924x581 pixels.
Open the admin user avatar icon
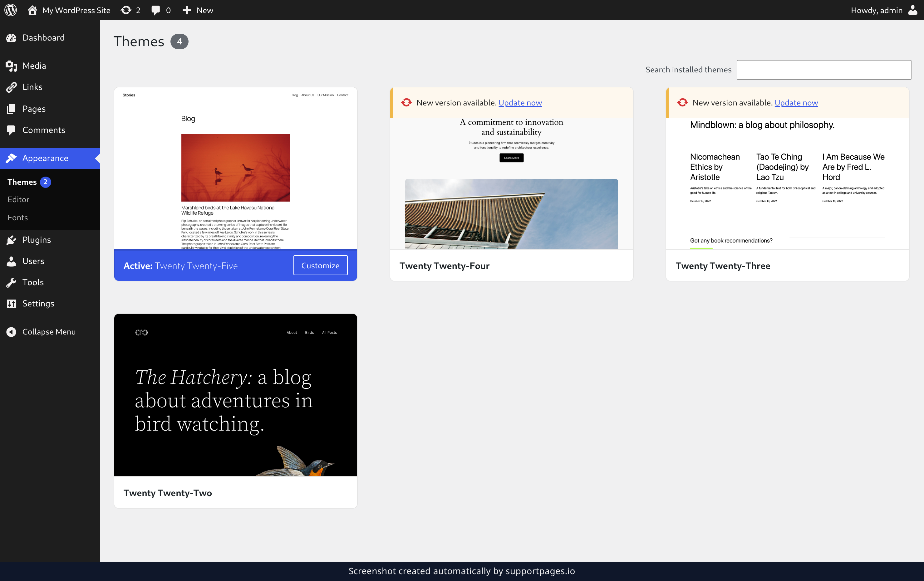coord(912,10)
